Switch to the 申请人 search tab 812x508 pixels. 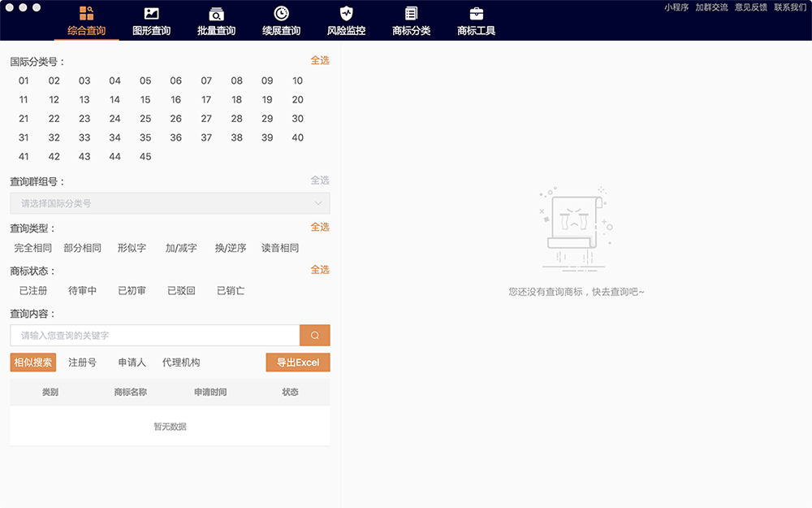[132, 363]
